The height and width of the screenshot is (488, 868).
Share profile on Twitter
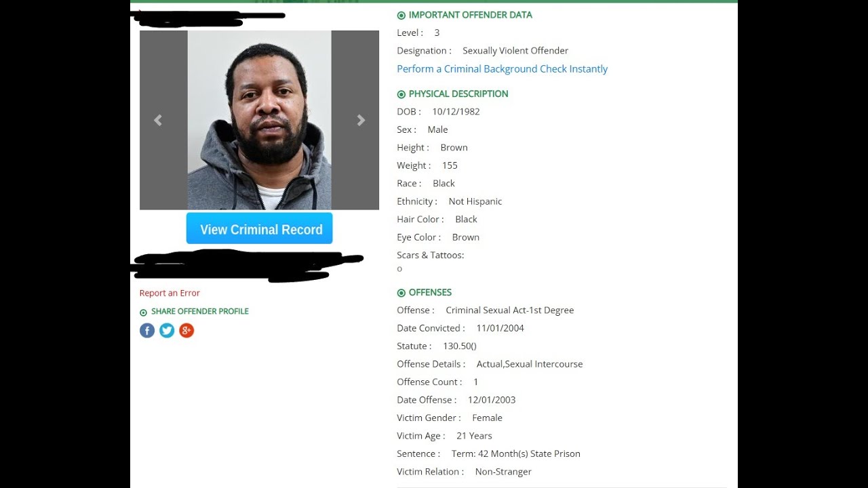[x=167, y=331]
